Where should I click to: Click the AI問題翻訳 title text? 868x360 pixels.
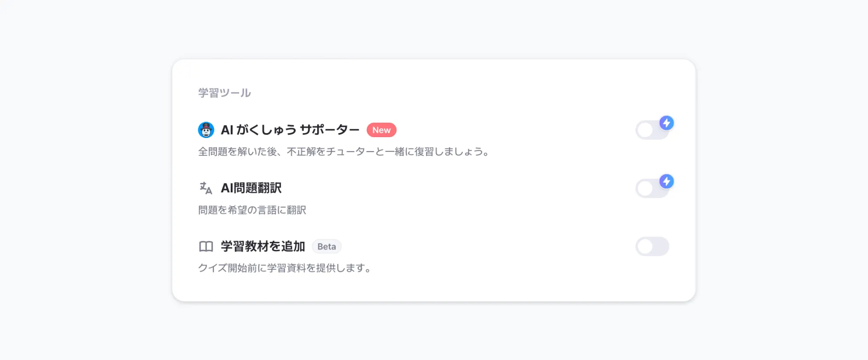point(251,188)
